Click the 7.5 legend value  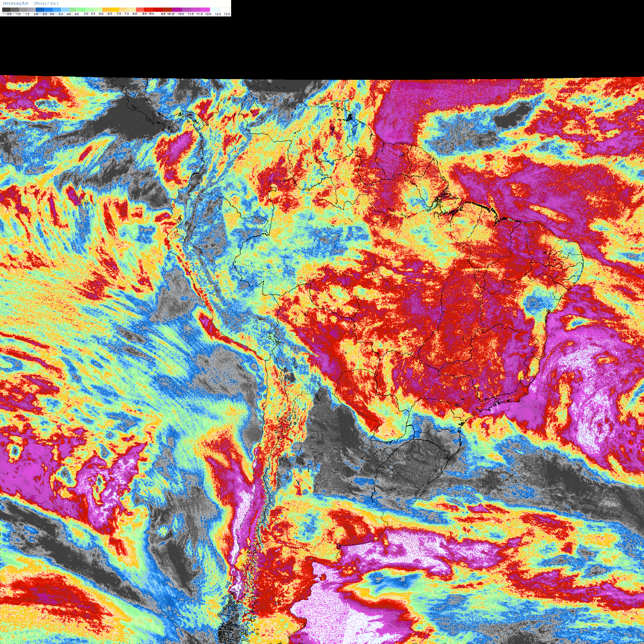127,14
